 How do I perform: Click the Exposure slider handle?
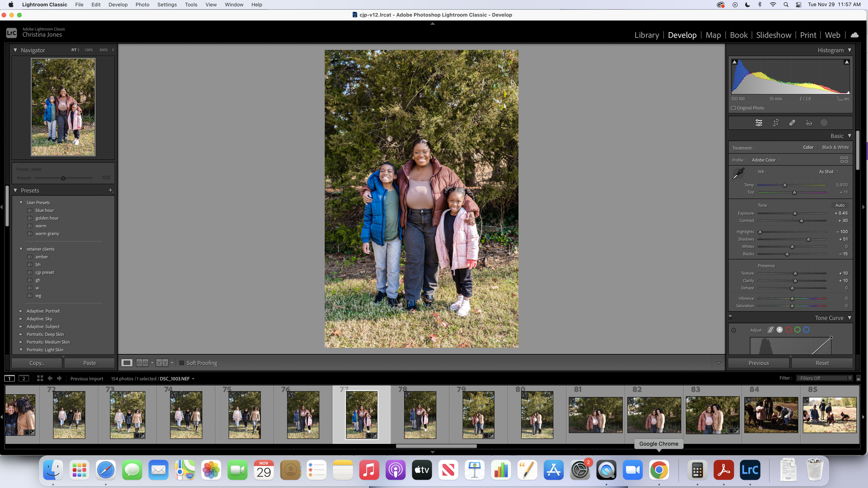click(x=795, y=213)
